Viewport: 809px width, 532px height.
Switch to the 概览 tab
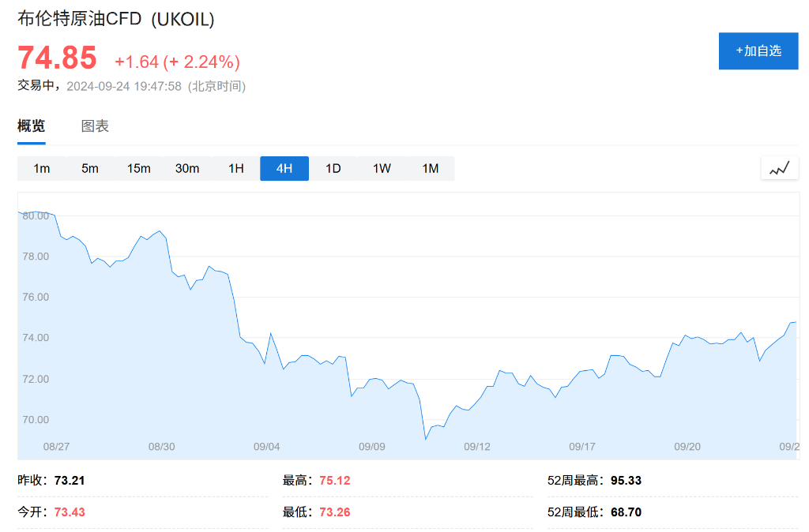click(32, 126)
